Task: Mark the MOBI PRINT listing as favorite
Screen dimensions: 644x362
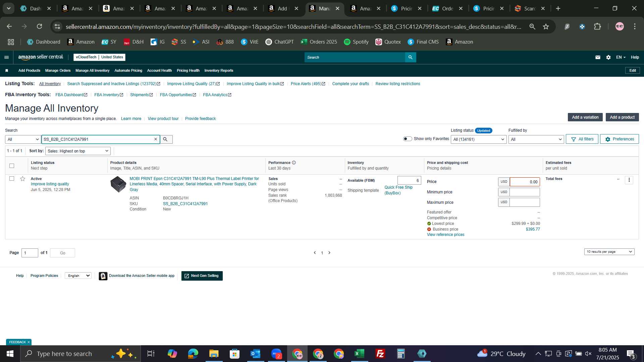Action: click(22, 179)
